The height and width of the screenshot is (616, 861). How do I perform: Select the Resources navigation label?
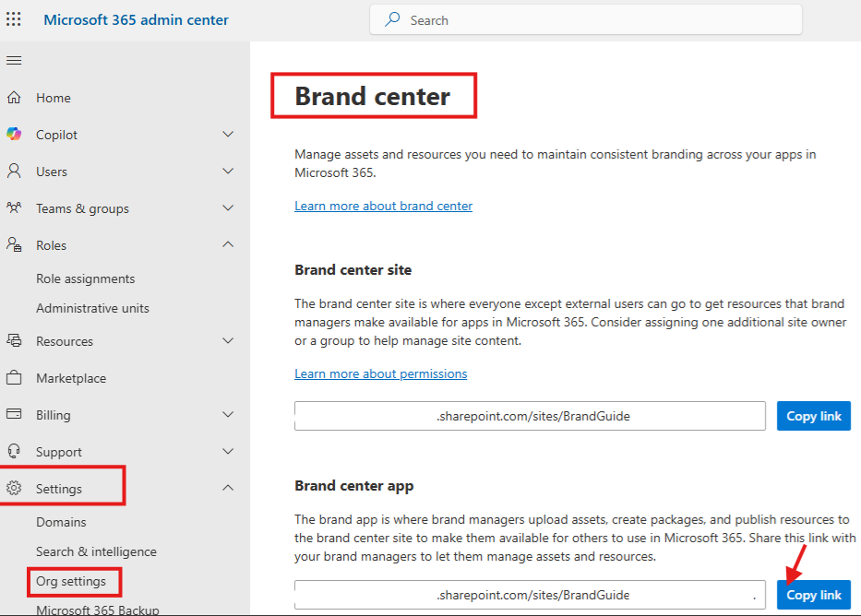[x=65, y=341]
